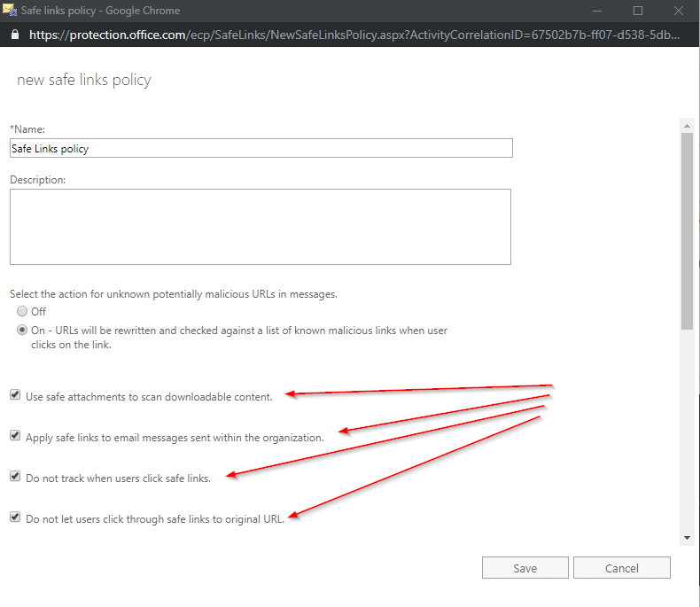Focus the Description text area

[x=261, y=226]
